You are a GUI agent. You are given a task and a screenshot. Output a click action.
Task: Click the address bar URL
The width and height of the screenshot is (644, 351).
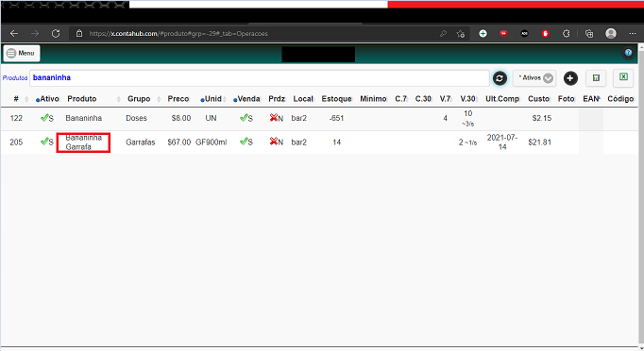(178, 34)
